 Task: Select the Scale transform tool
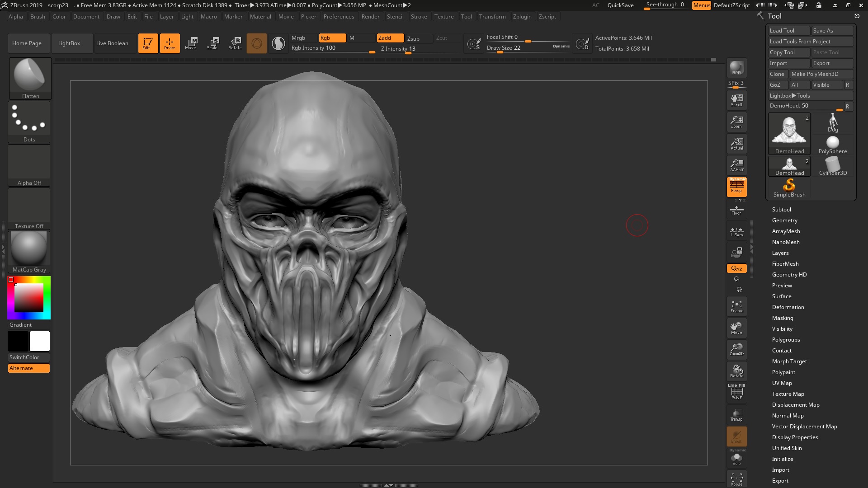(212, 43)
